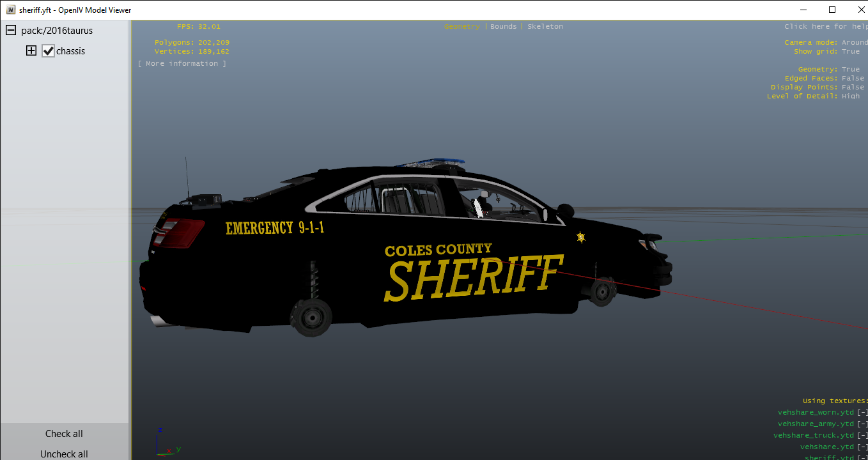Viewport: 868px width, 460px height.
Task: Collapse the pack:/2016taurus tree node
Action: pyautogui.click(x=11, y=31)
